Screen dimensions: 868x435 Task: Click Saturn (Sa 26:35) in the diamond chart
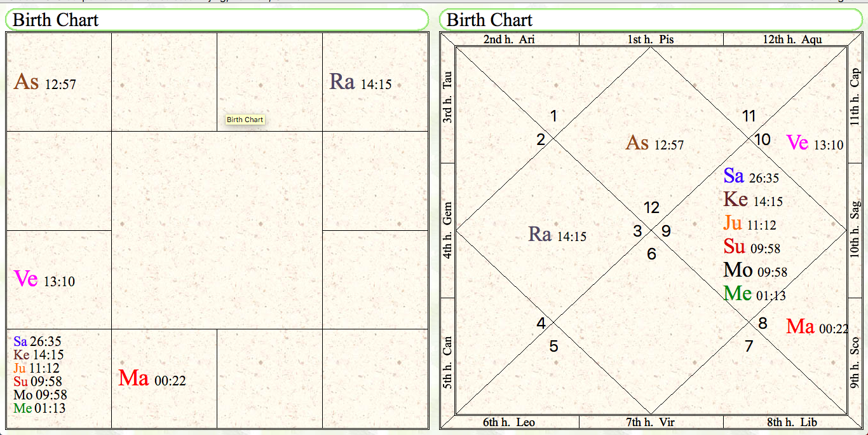coord(750,176)
